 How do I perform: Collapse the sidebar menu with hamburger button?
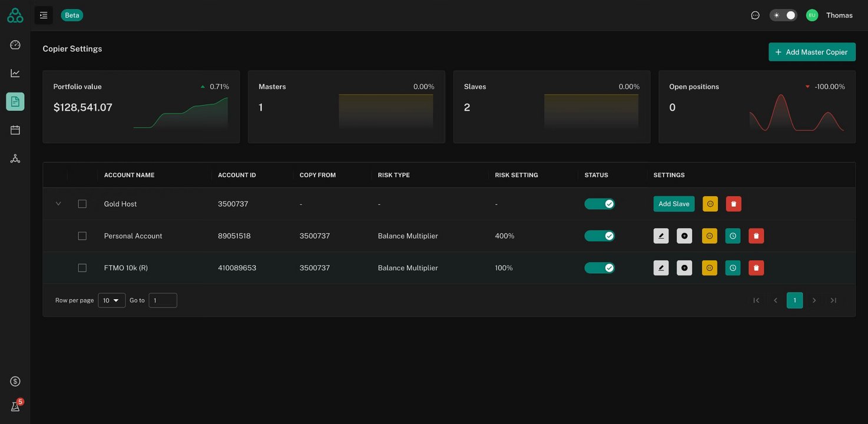point(44,15)
